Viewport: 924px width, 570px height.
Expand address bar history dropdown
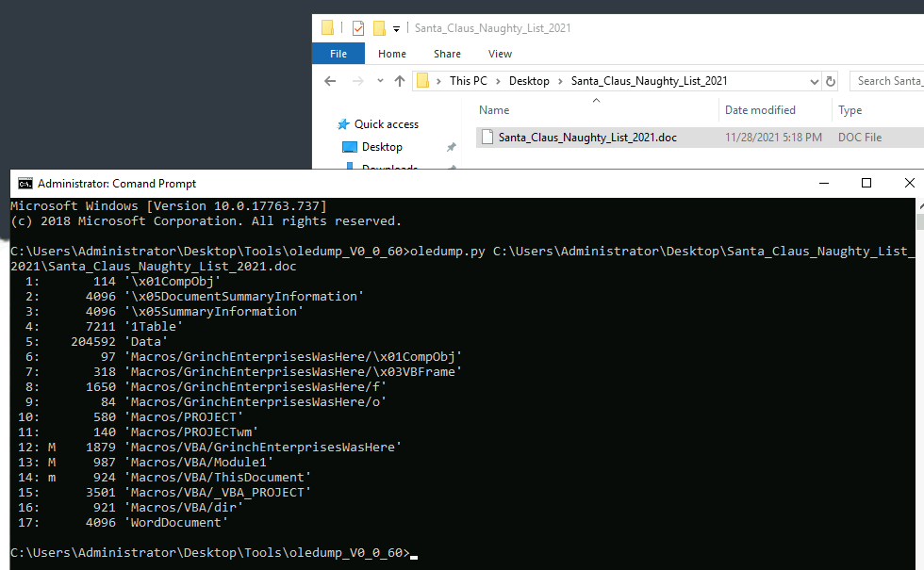(x=814, y=81)
